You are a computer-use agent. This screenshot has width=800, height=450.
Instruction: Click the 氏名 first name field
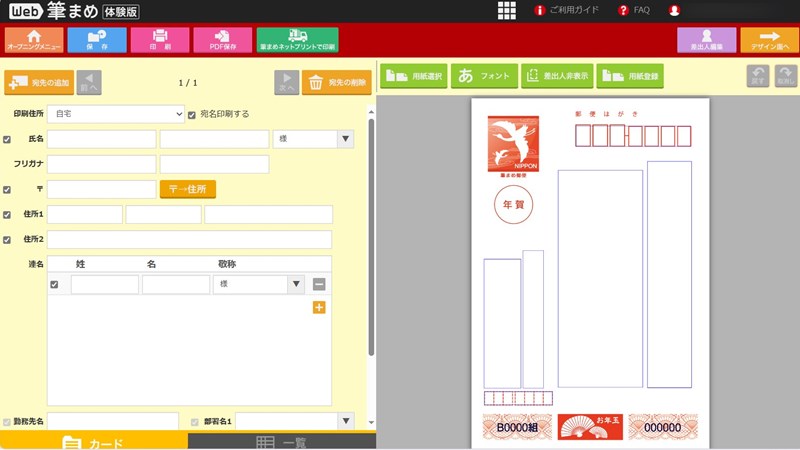coord(214,139)
